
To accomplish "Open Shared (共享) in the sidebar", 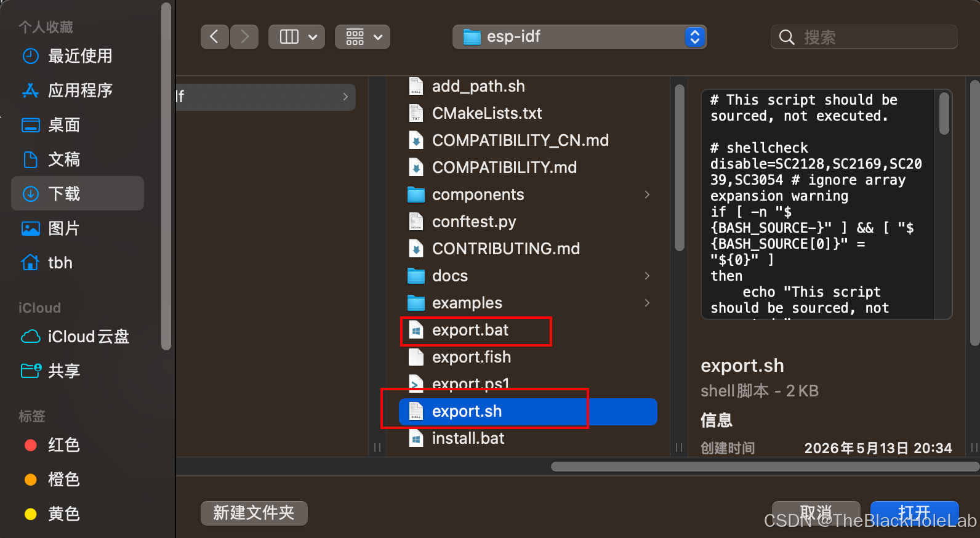I will (x=78, y=371).
